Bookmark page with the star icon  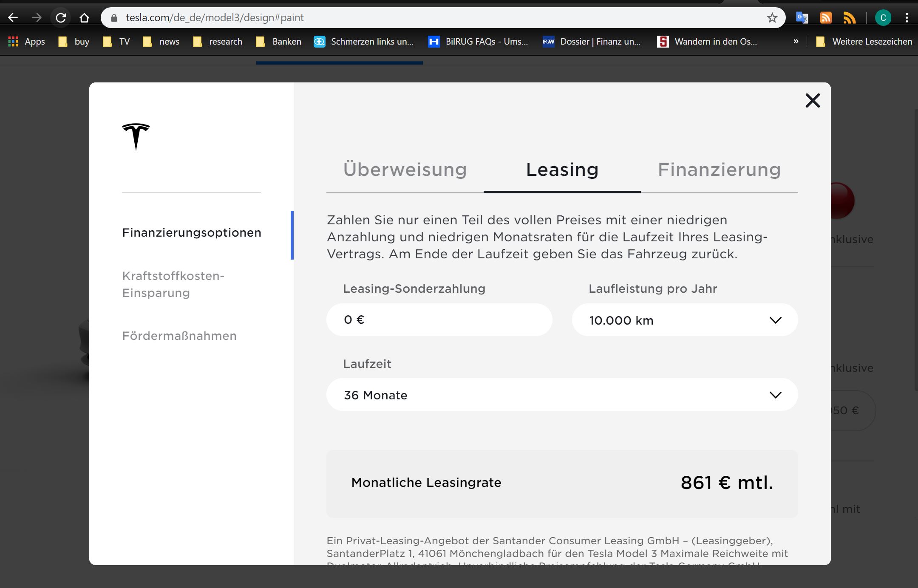coord(772,18)
